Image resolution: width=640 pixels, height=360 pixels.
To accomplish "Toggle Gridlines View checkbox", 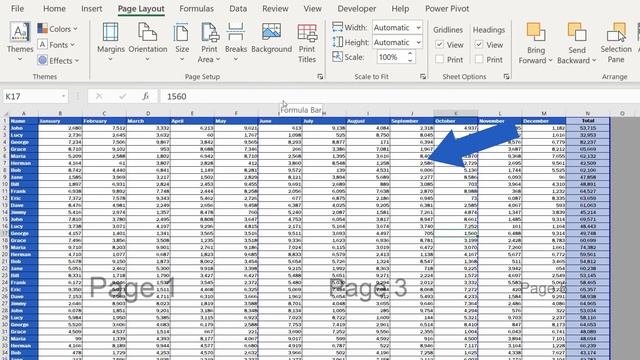I will (440, 44).
